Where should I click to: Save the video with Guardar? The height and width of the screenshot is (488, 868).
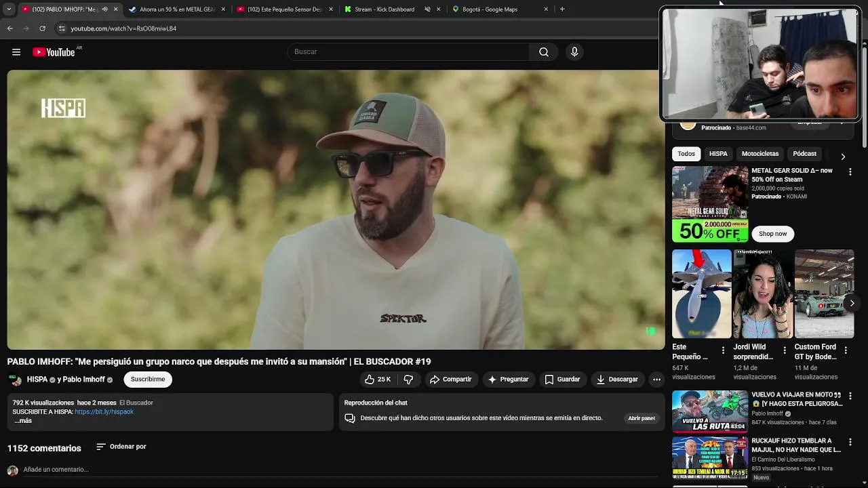click(562, 380)
